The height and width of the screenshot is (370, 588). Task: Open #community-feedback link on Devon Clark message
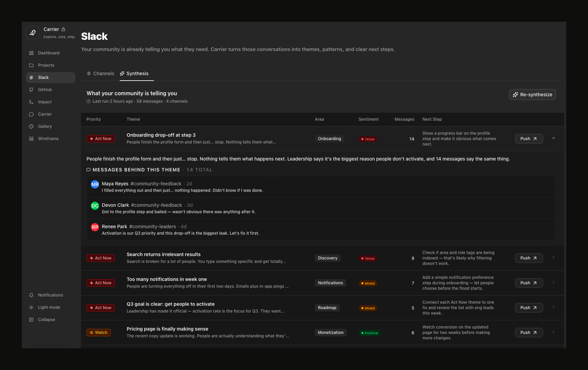click(x=157, y=205)
